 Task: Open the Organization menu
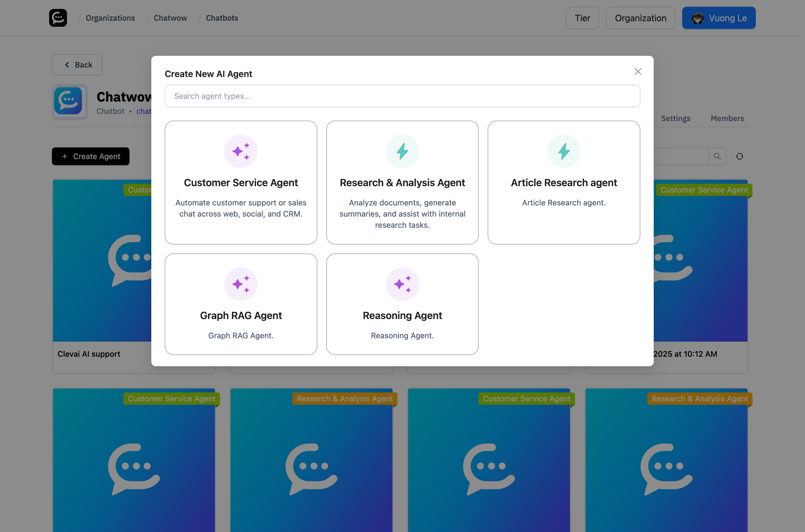pyautogui.click(x=641, y=18)
